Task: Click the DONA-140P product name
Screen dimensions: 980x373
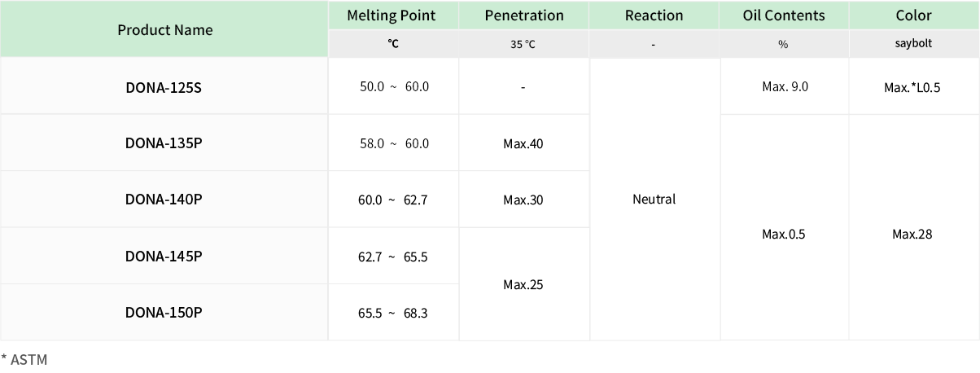Action: click(x=164, y=200)
